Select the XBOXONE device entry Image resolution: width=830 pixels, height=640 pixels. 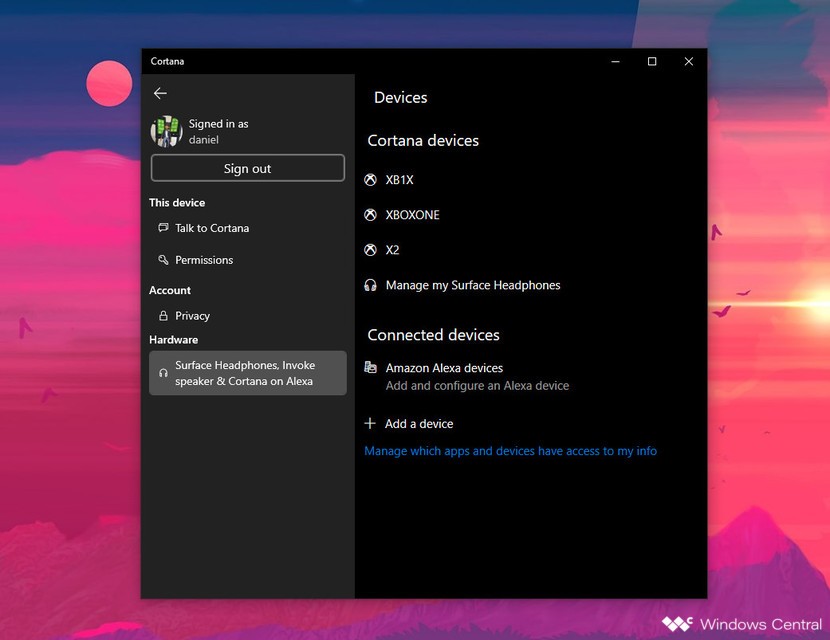point(412,215)
